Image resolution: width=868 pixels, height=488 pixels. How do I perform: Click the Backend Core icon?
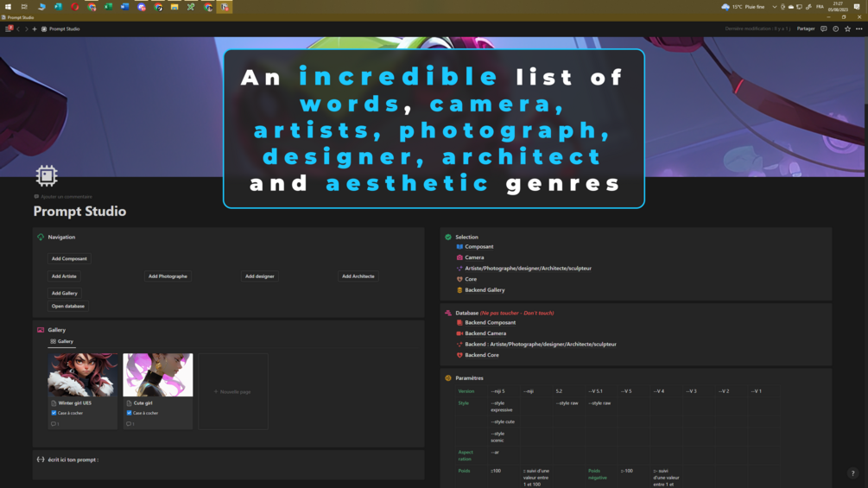[x=459, y=355]
